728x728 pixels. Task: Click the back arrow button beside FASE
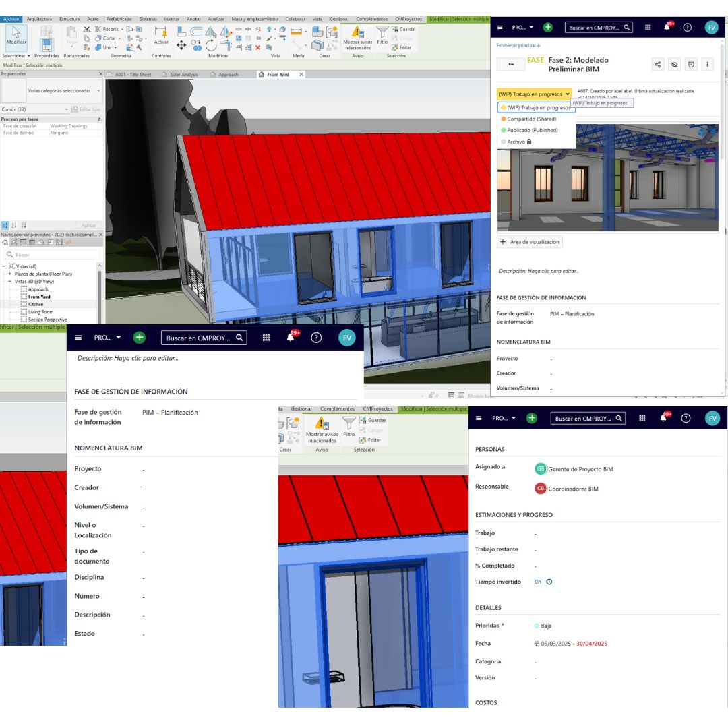pyautogui.click(x=511, y=64)
